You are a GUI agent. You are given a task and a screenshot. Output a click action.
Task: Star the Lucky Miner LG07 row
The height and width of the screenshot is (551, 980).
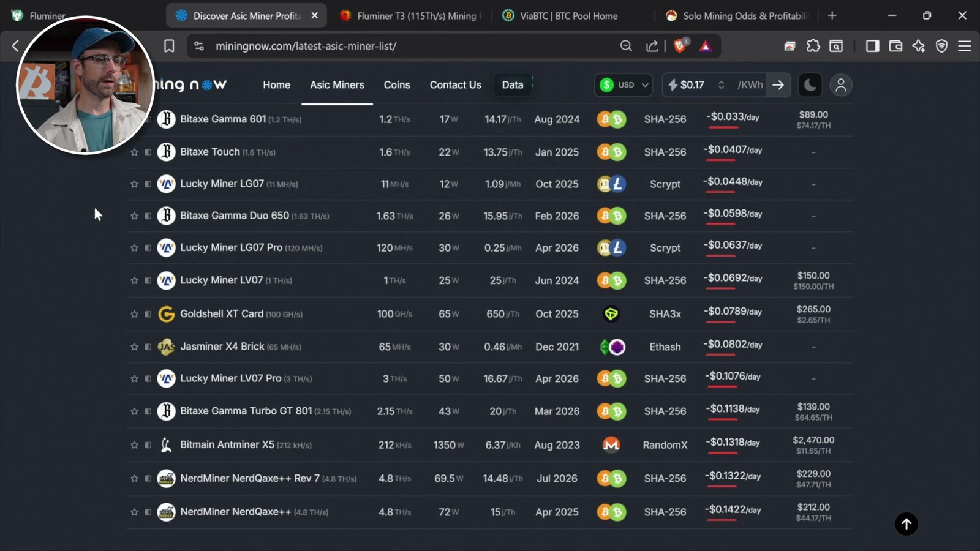[134, 184]
